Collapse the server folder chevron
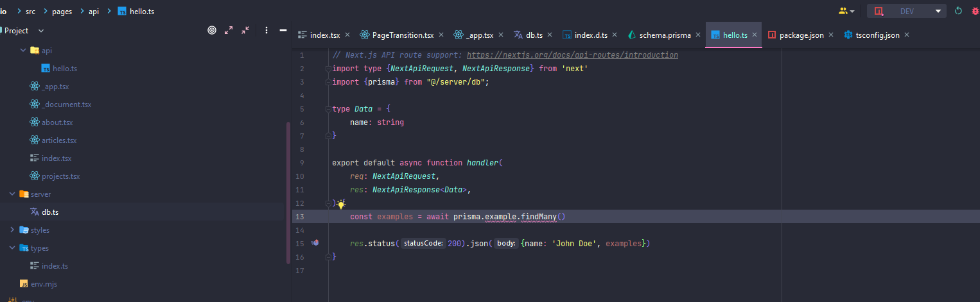The height and width of the screenshot is (302, 980). tap(12, 194)
